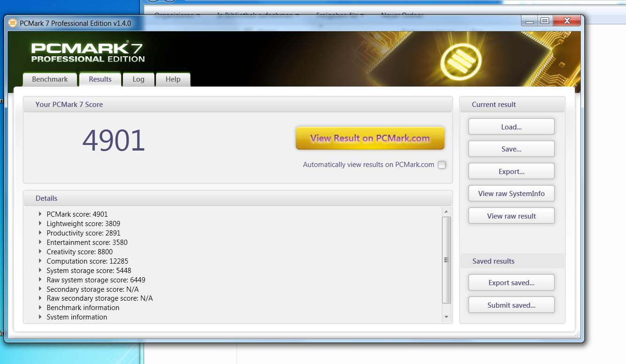The image size is (626, 364).
Task: Select the Results tab
Action: point(100,79)
